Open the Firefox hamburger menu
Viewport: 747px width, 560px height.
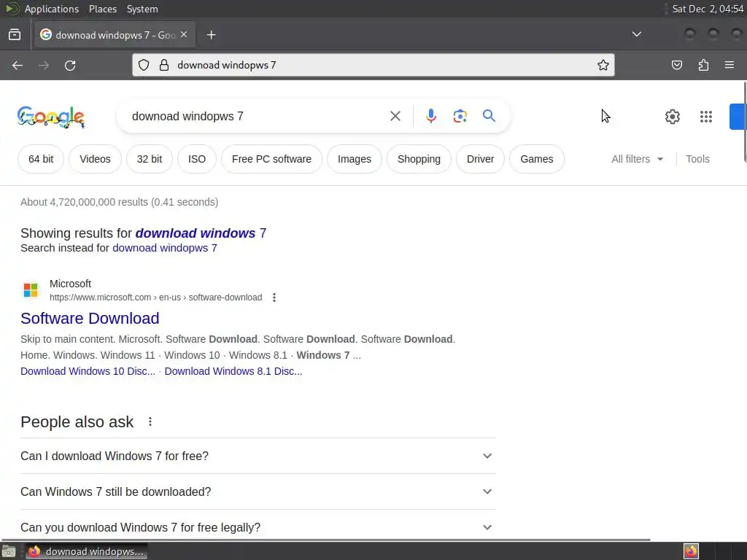729,65
